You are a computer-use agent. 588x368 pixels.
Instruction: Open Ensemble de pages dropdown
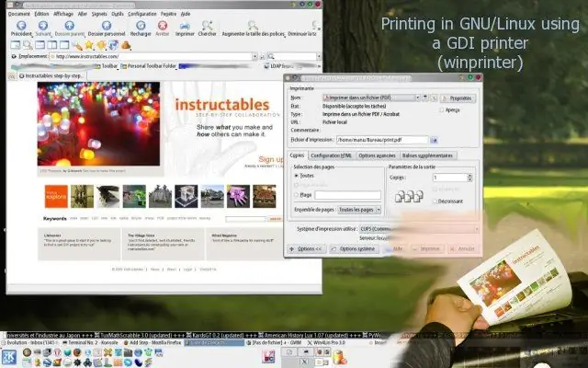click(x=359, y=210)
